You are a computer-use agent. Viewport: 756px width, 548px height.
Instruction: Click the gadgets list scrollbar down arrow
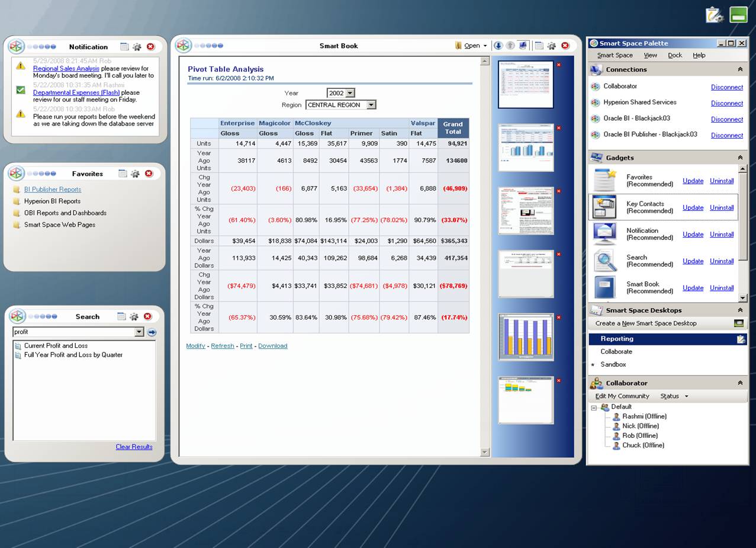click(x=744, y=298)
